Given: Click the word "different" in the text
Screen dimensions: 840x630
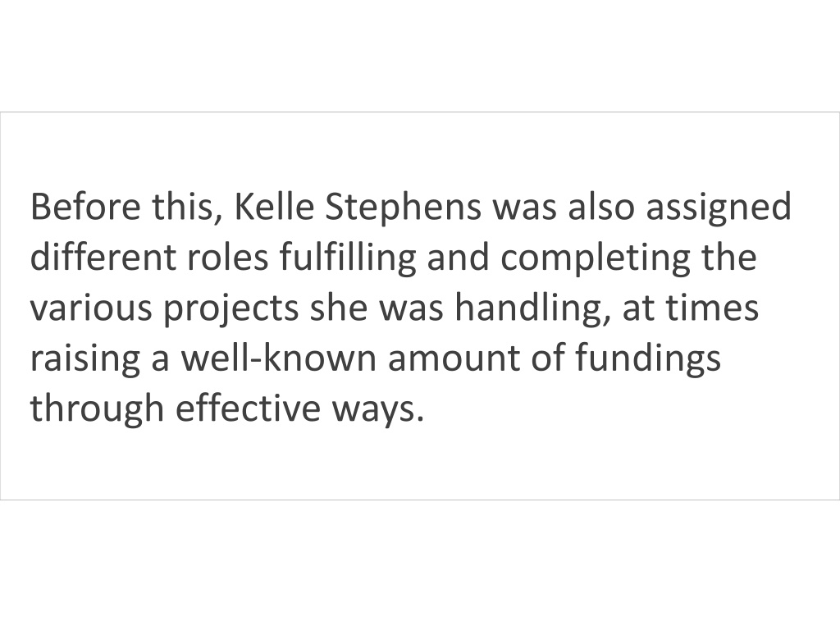Looking at the screenshot, I should pyautogui.click(x=103, y=257).
